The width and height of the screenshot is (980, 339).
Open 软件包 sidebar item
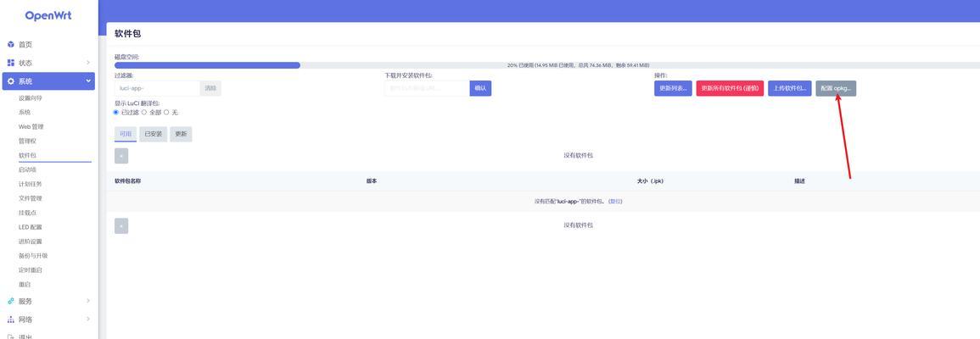[27, 155]
